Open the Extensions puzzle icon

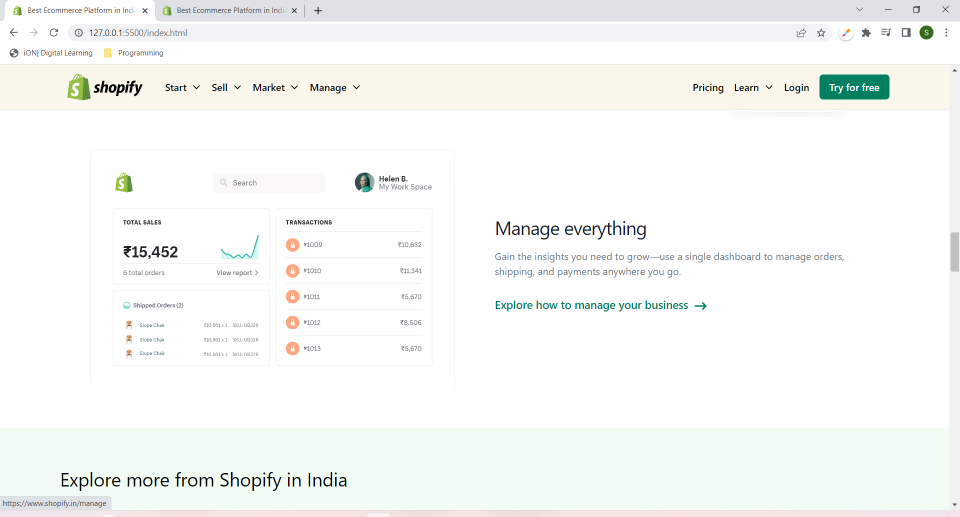pyautogui.click(x=866, y=32)
